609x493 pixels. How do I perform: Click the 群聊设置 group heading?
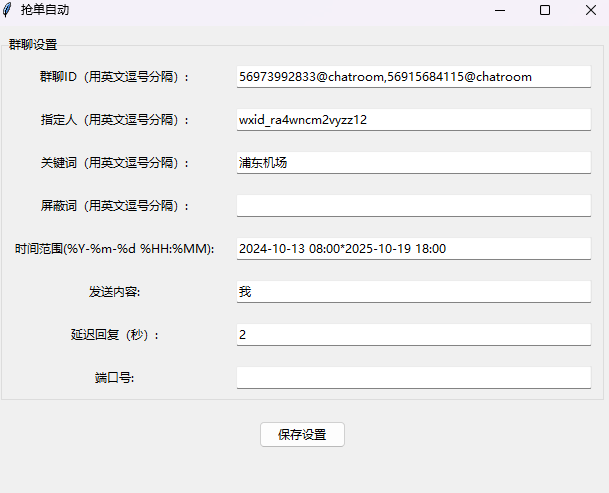tap(33, 45)
